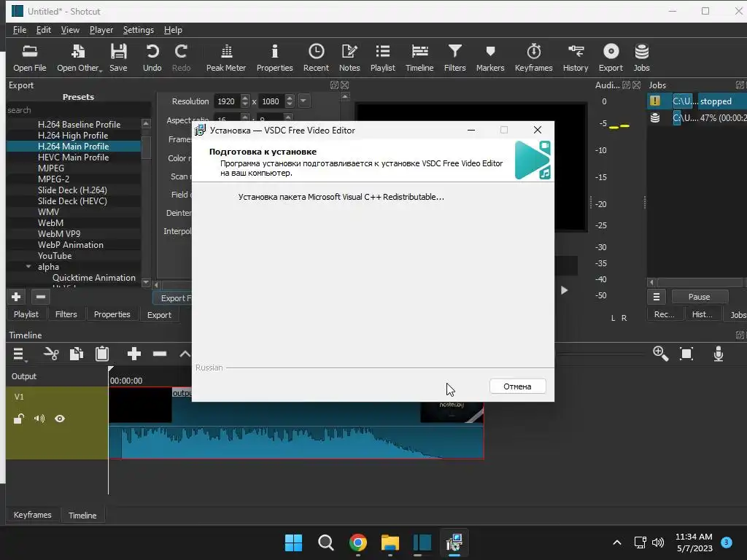Open Export from the toolbar

[x=611, y=58]
